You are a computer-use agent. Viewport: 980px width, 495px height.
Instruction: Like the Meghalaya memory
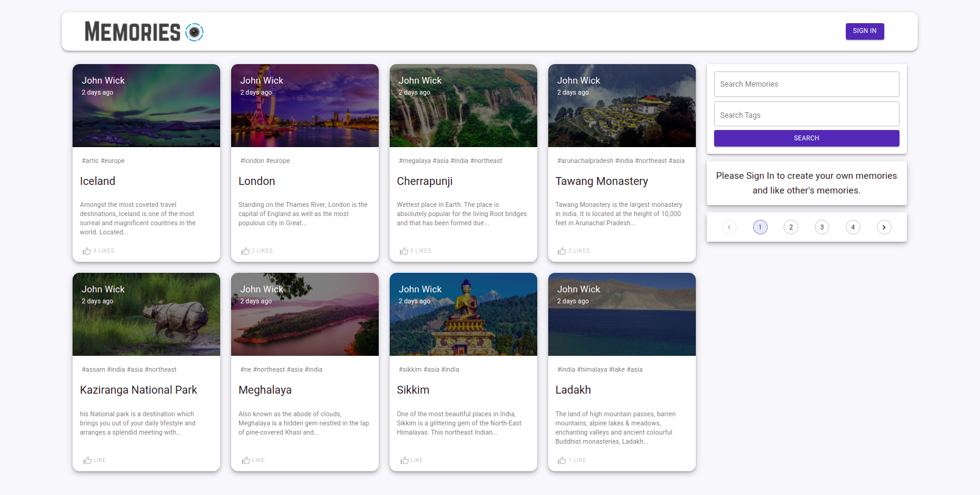(x=253, y=460)
